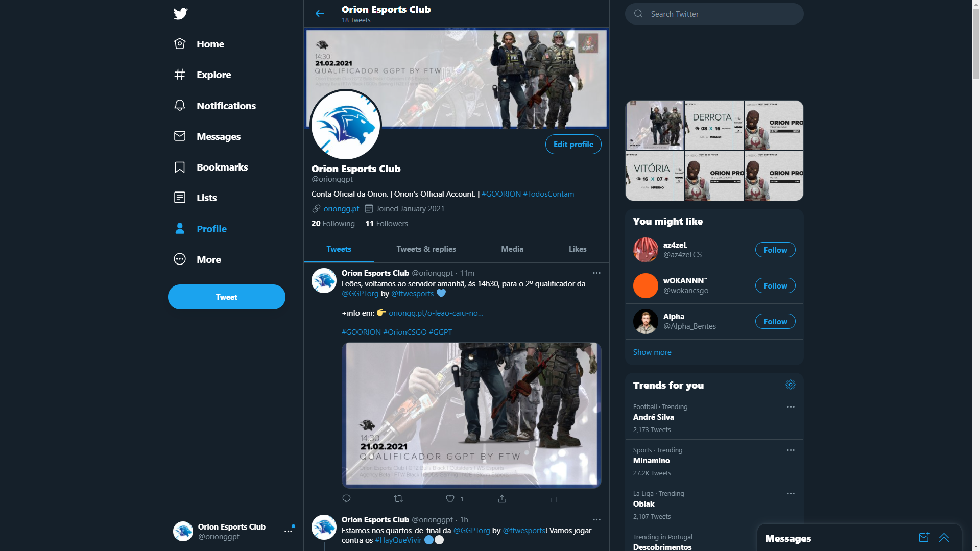Open options for Minamino trend
Image resolution: width=980 pixels, height=551 pixels.
click(x=791, y=450)
